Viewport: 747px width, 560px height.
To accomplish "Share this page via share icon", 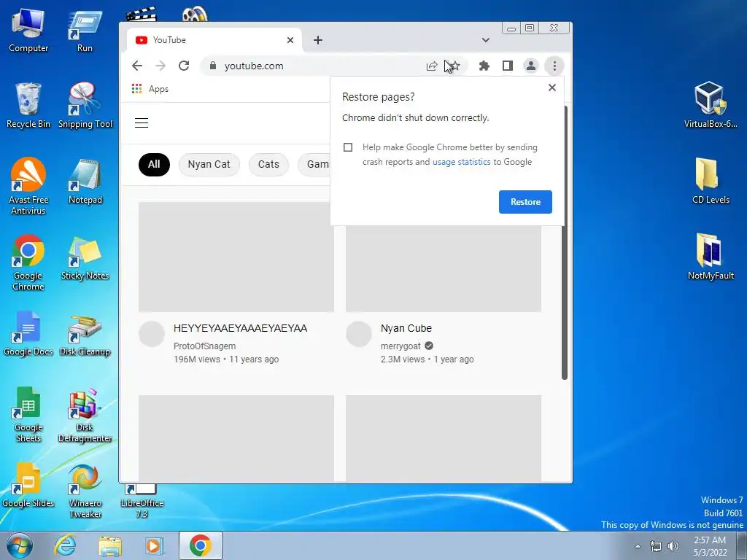I will [x=432, y=66].
